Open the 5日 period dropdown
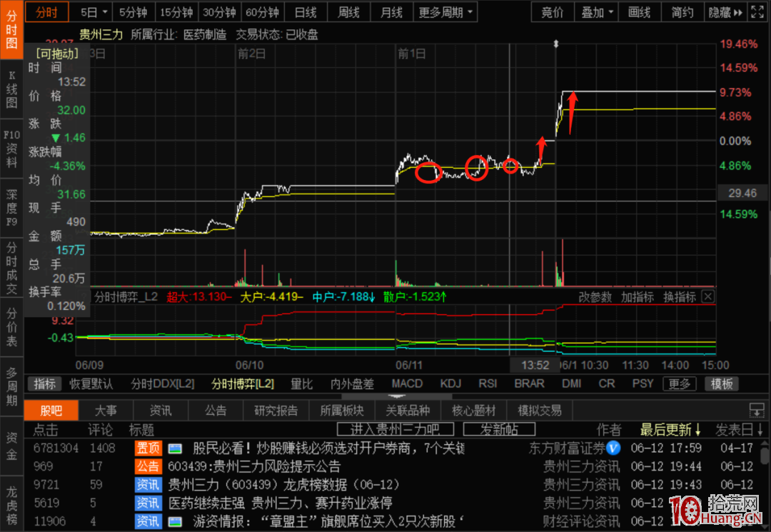The width and height of the screenshot is (771, 532). [x=94, y=12]
